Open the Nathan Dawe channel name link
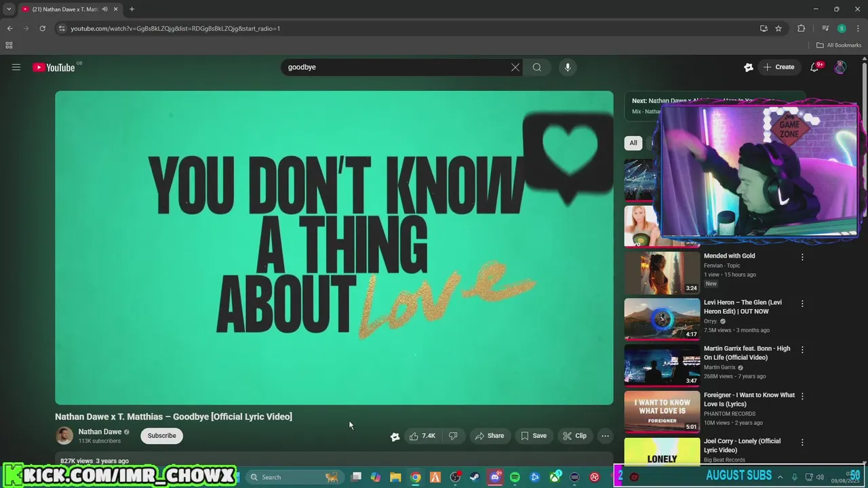The image size is (868, 488). pos(100,432)
